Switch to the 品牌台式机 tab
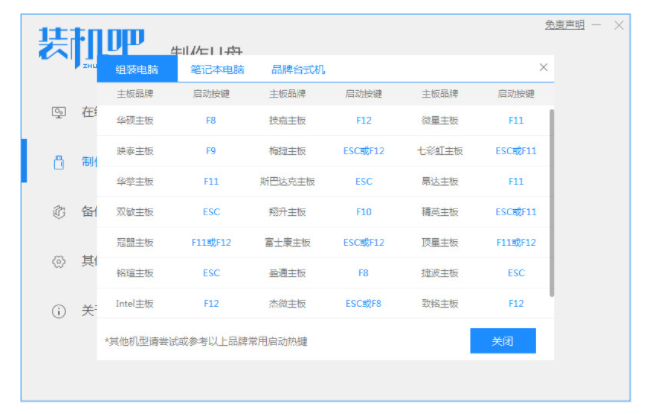This screenshot has height=414, width=663. point(298,70)
